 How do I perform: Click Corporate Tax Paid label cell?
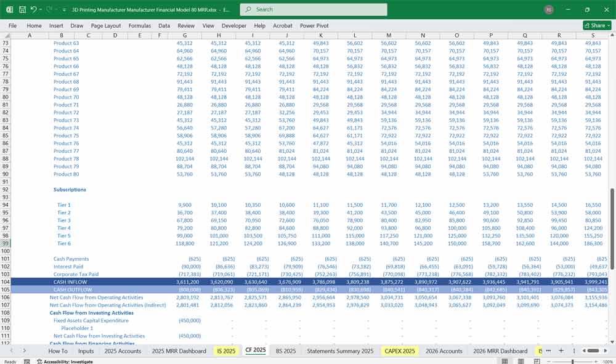(x=76, y=275)
